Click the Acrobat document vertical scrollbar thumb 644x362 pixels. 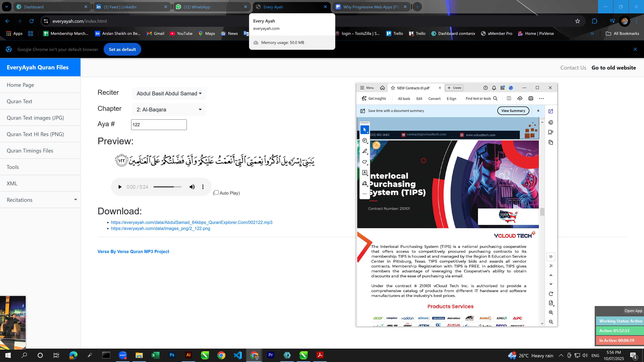(542, 212)
